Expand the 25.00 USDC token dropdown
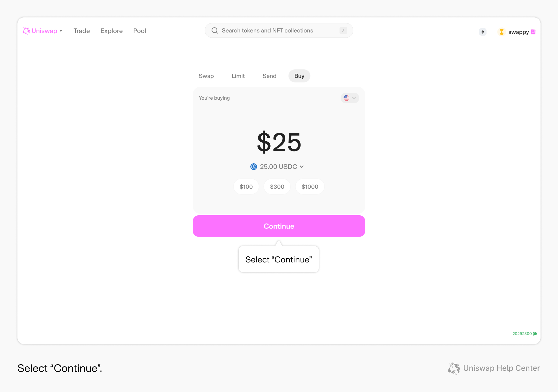The height and width of the screenshot is (392, 558). coord(277,167)
